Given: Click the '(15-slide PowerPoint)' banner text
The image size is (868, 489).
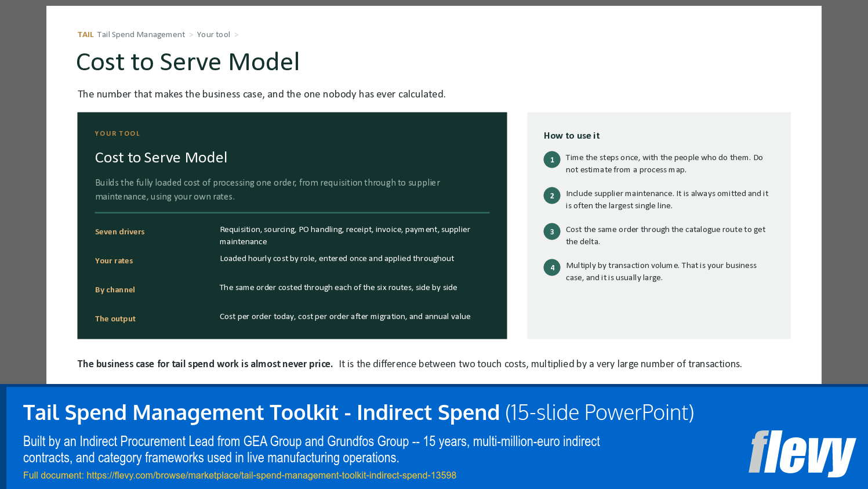Looking at the screenshot, I should (x=600, y=412).
